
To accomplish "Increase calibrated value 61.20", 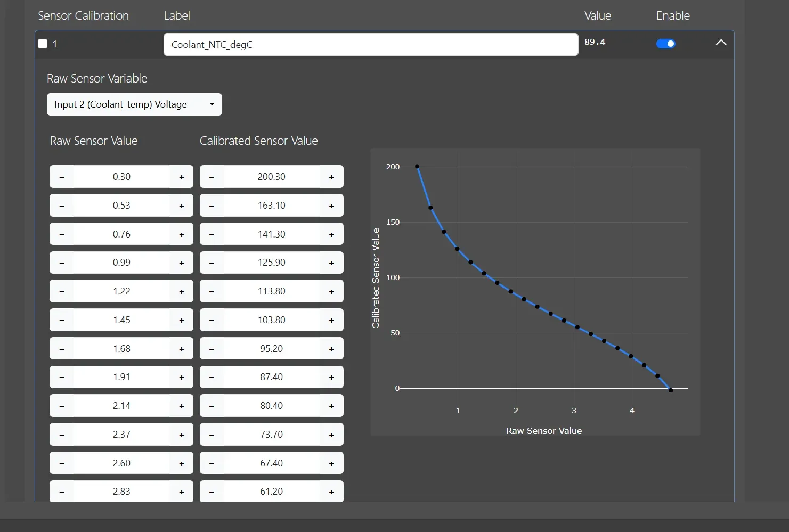I will (x=331, y=492).
